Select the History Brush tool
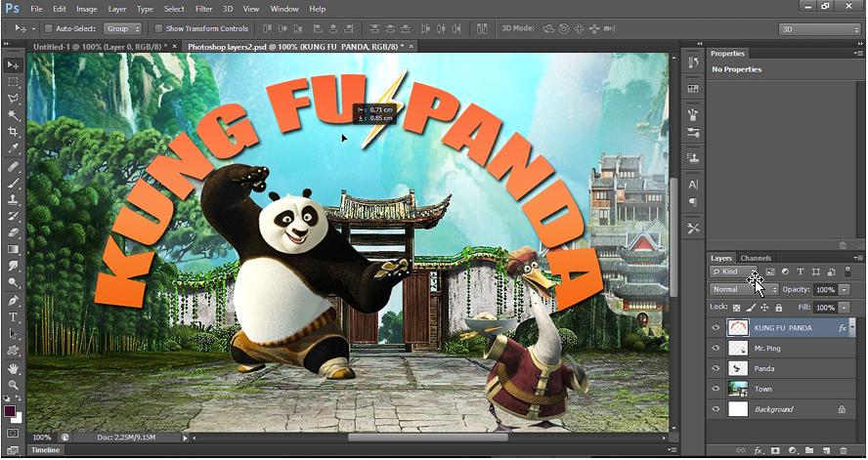Image resolution: width=868 pixels, height=460 pixels. tap(14, 217)
